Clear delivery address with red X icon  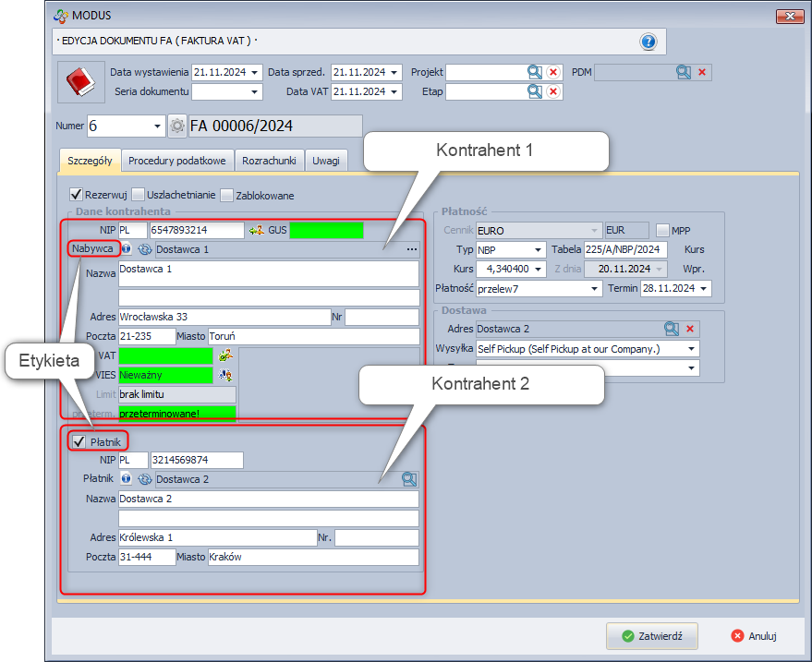pos(689,329)
